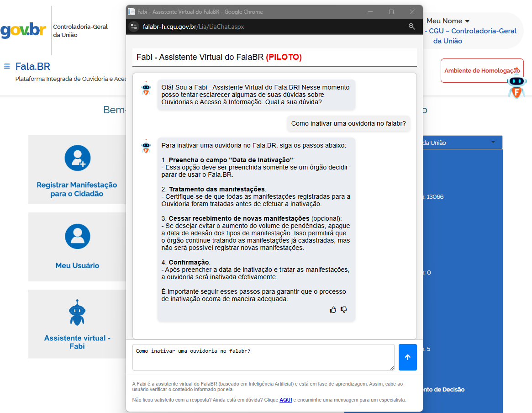Click inside the chat message text box
The height and width of the screenshot is (413, 532).
point(263,357)
